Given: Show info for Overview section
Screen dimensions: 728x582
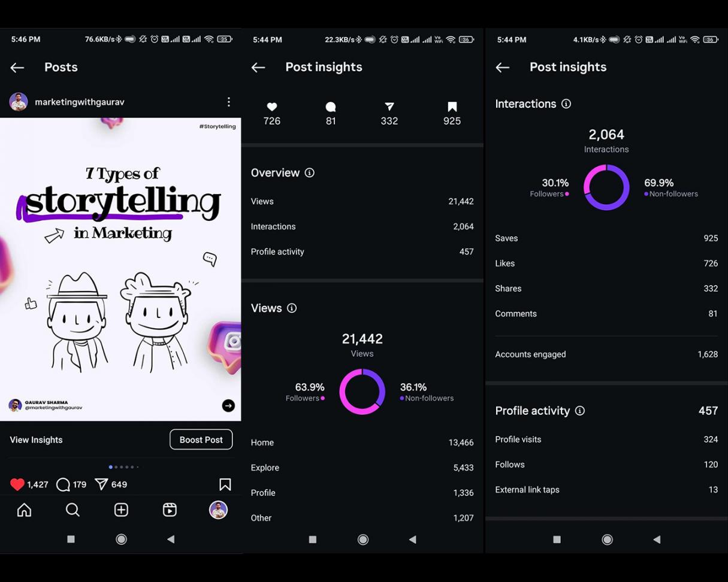Looking at the screenshot, I should 309,173.
